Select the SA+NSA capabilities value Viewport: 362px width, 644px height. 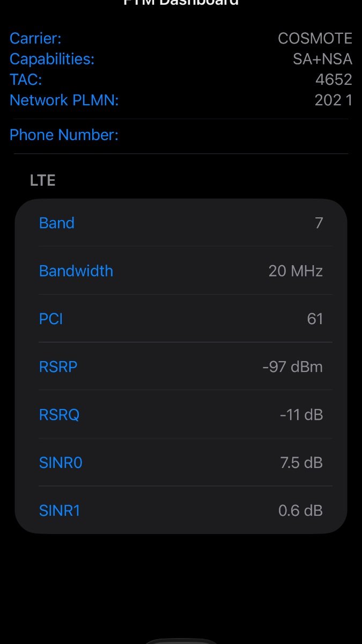322,59
